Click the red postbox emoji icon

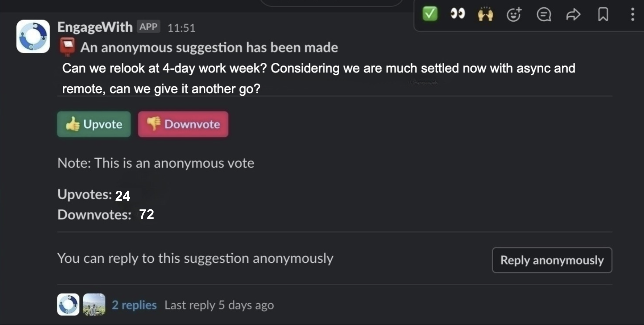coord(67,47)
